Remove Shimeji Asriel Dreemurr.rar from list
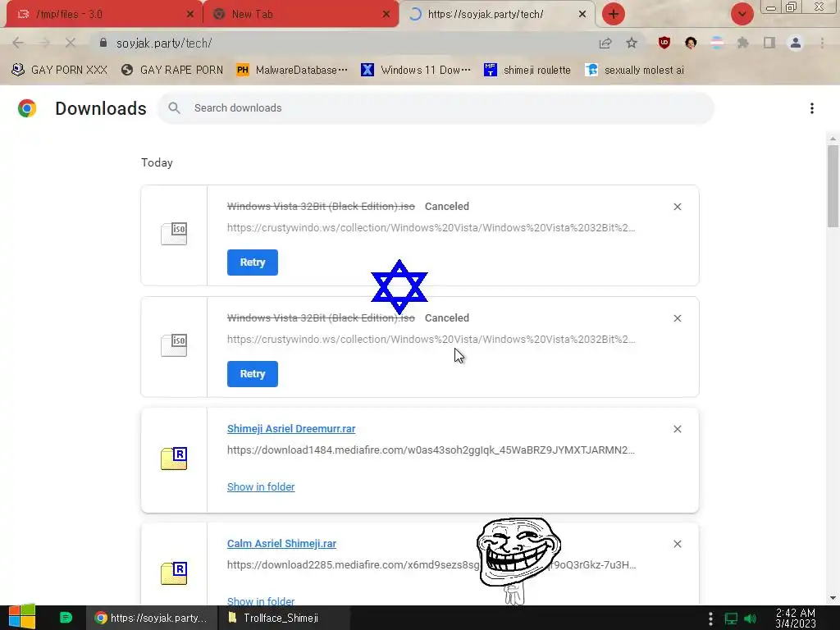 point(677,429)
